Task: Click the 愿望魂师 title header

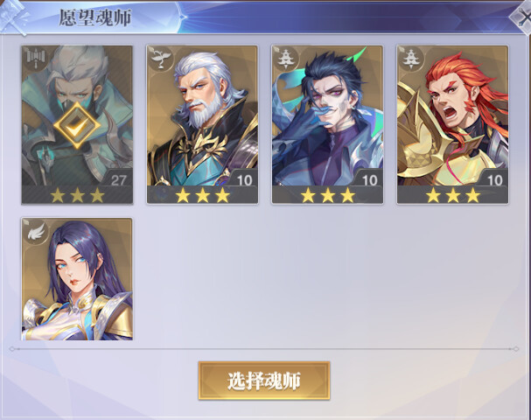Action: point(95,17)
